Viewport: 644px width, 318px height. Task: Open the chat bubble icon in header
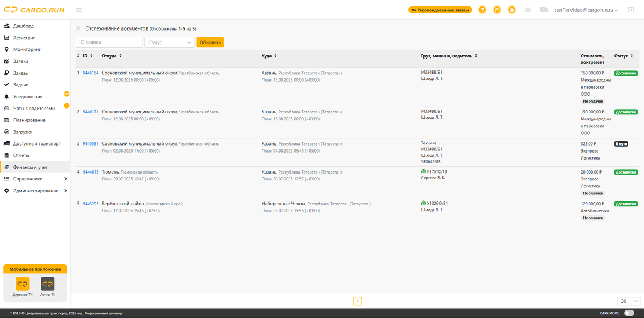(x=497, y=10)
